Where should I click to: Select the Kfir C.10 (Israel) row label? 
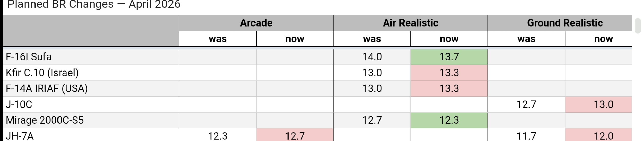click(42, 73)
